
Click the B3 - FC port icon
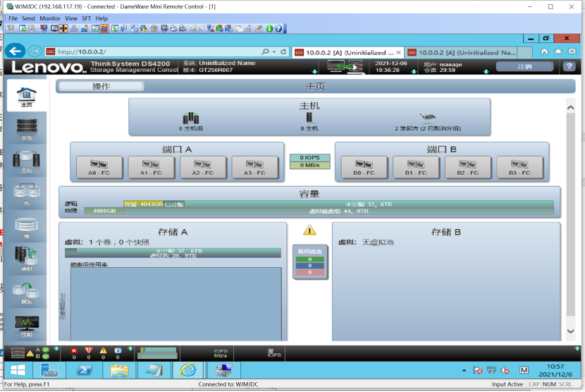click(x=521, y=167)
